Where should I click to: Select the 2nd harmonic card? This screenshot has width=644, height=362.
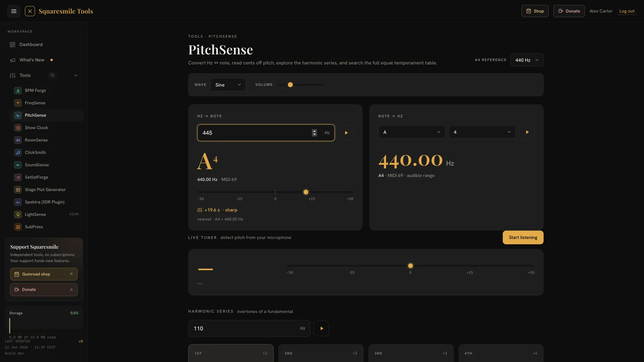[321, 353]
